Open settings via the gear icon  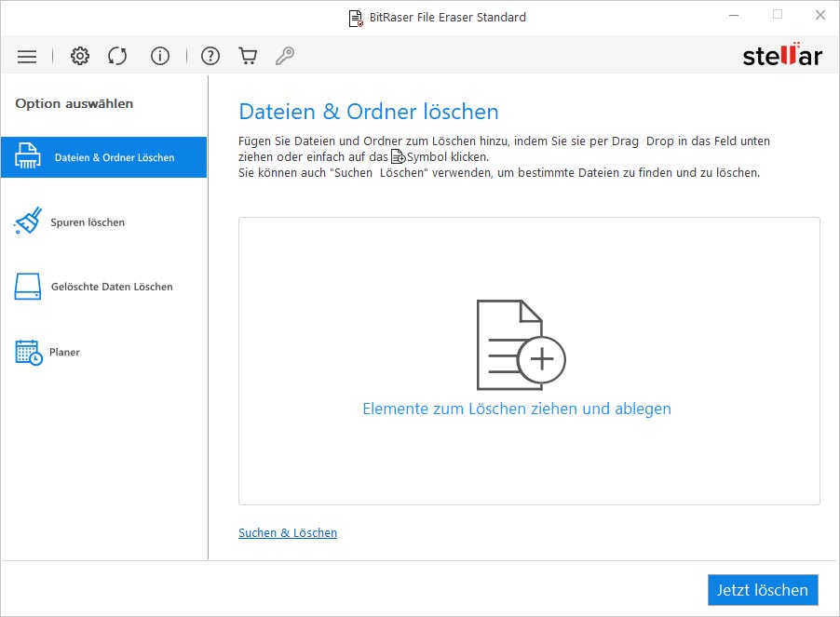80,57
